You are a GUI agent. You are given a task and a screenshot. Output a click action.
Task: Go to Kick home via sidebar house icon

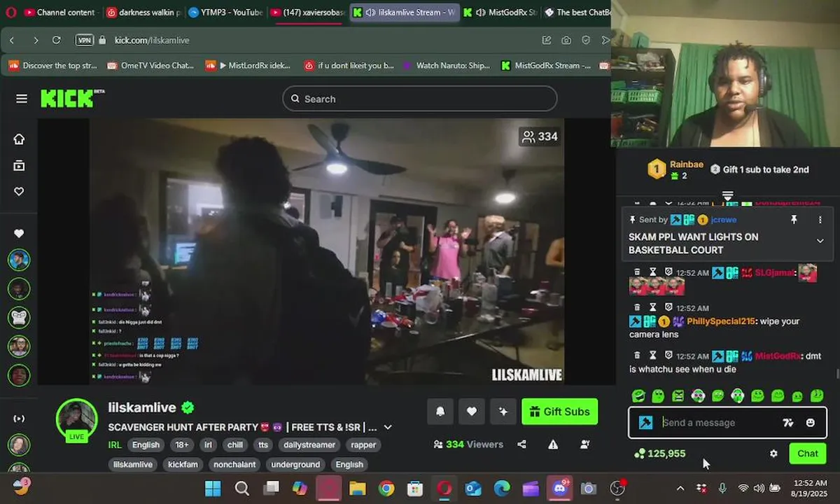(19, 139)
